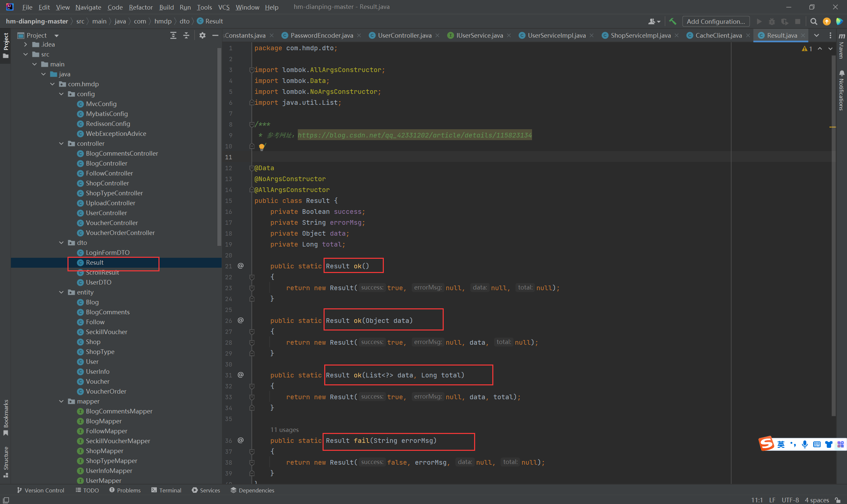Open the Refactor menu

(140, 7)
